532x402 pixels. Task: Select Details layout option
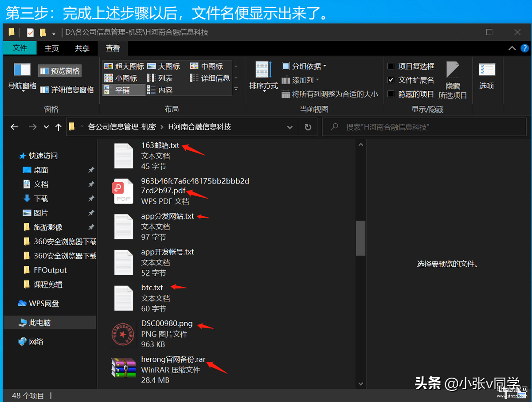(210, 78)
